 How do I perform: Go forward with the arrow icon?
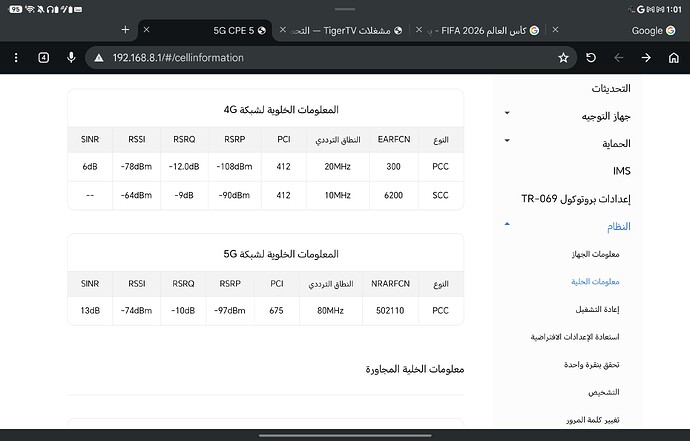pos(646,58)
